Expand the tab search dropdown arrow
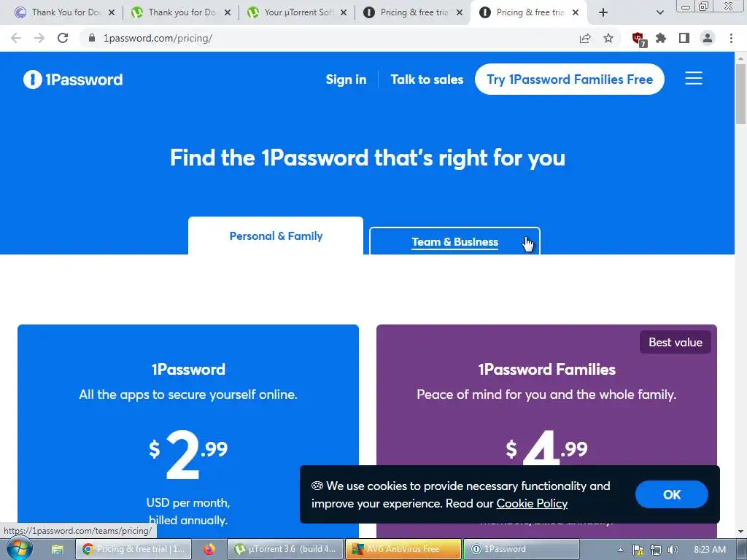The image size is (747, 560). tap(659, 13)
